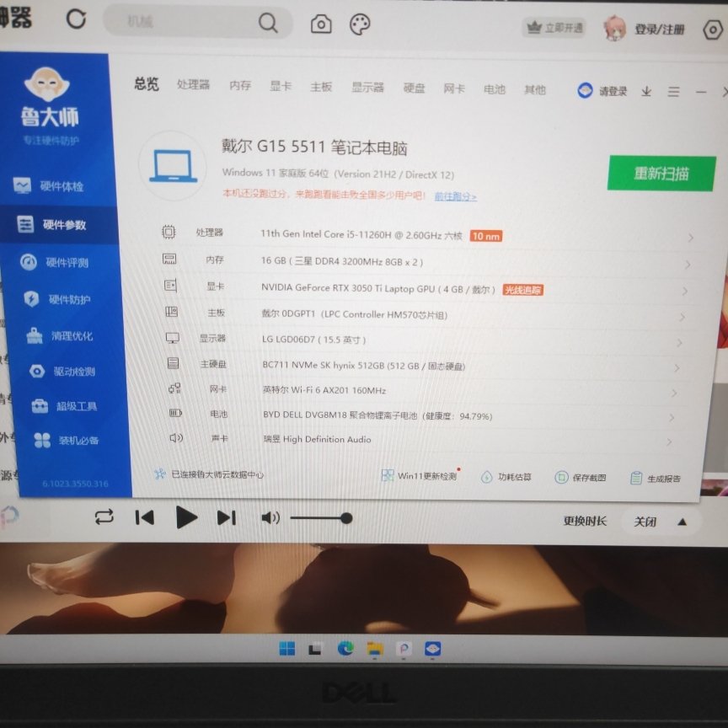Screen dimensions: 728x728
Task: Click the network card icon
Action: point(174,388)
